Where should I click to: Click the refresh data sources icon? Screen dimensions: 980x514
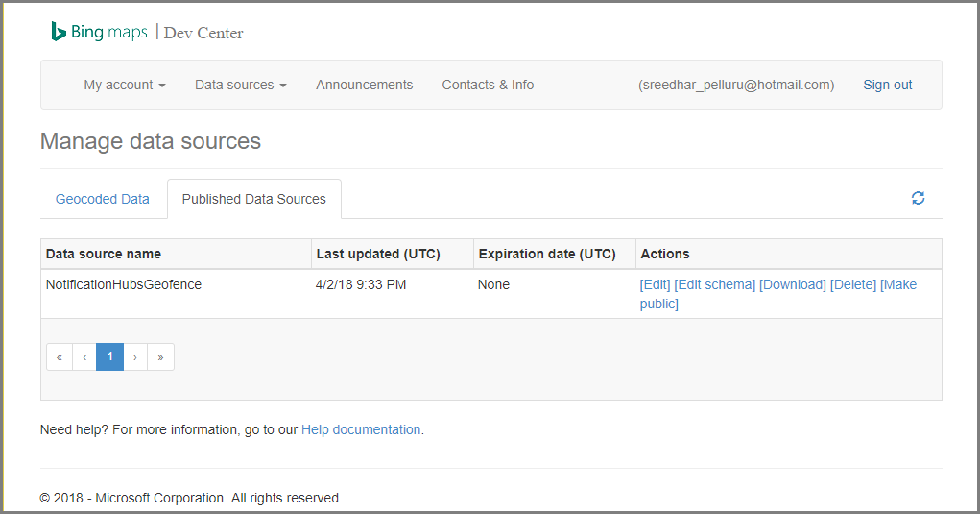point(918,198)
